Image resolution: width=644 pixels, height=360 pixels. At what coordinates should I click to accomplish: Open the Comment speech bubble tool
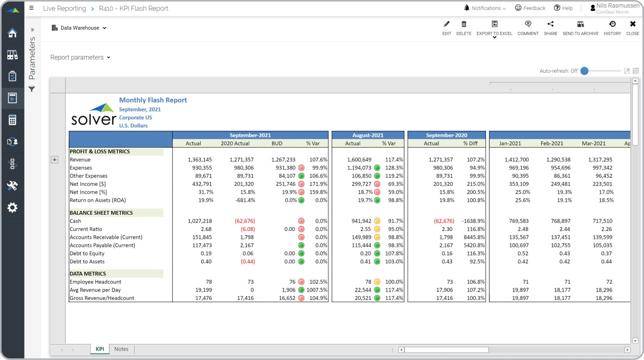click(x=528, y=24)
